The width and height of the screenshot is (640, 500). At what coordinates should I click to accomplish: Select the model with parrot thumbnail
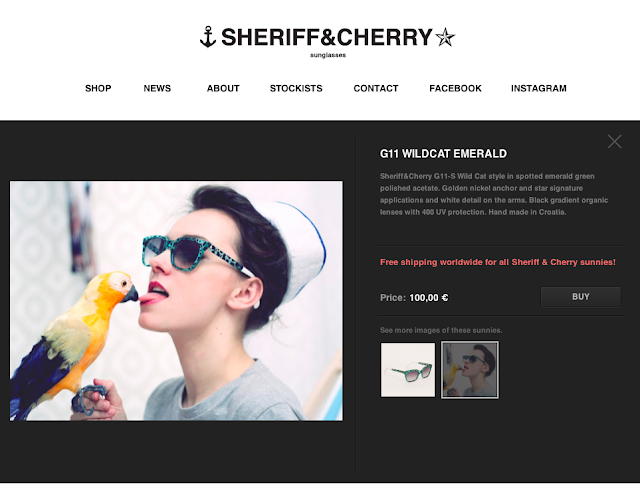click(470, 370)
